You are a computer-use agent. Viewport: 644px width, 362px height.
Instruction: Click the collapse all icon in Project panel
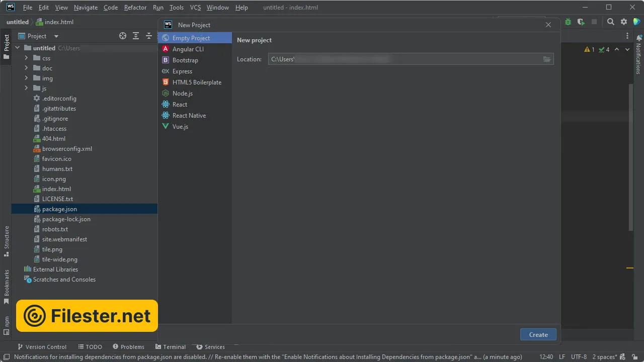pos(149,36)
